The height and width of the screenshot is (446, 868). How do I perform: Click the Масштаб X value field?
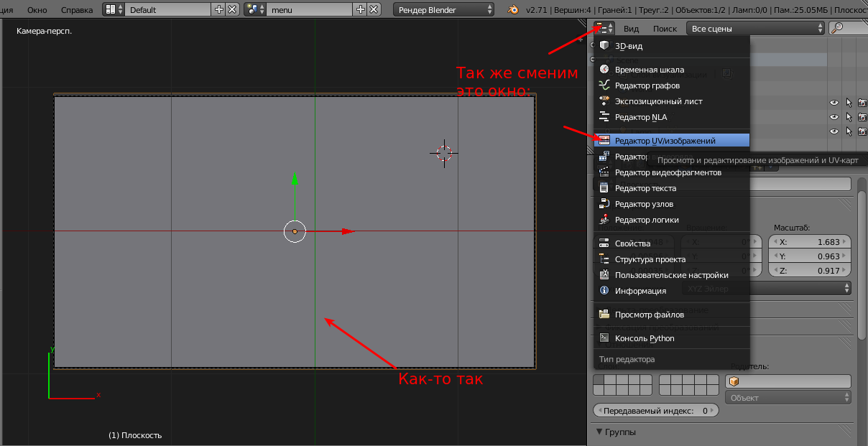[810, 242]
